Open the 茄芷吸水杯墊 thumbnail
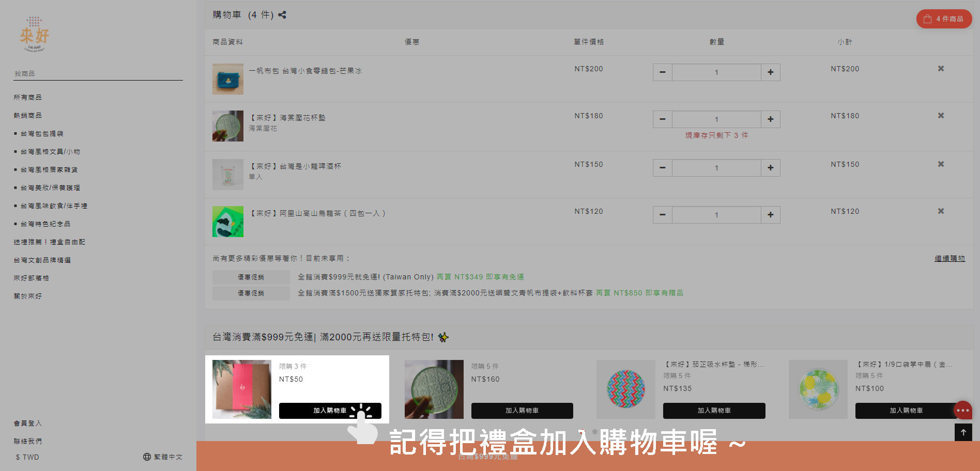 [626, 389]
